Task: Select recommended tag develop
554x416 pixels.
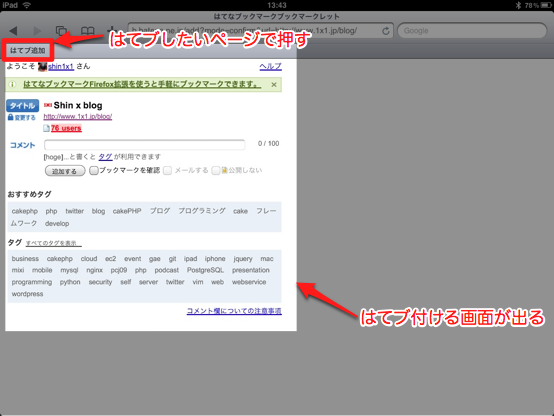Action: point(57,224)
